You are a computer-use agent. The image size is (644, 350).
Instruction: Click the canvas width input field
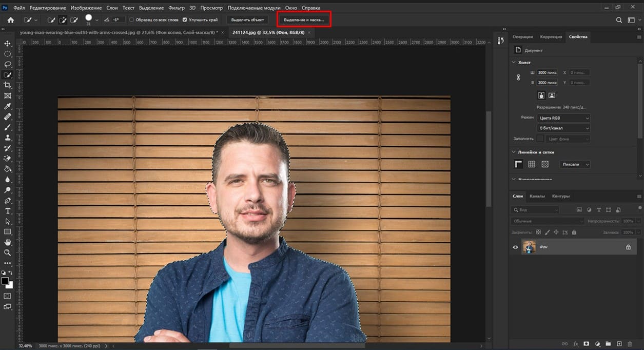[x=547, y=72]
